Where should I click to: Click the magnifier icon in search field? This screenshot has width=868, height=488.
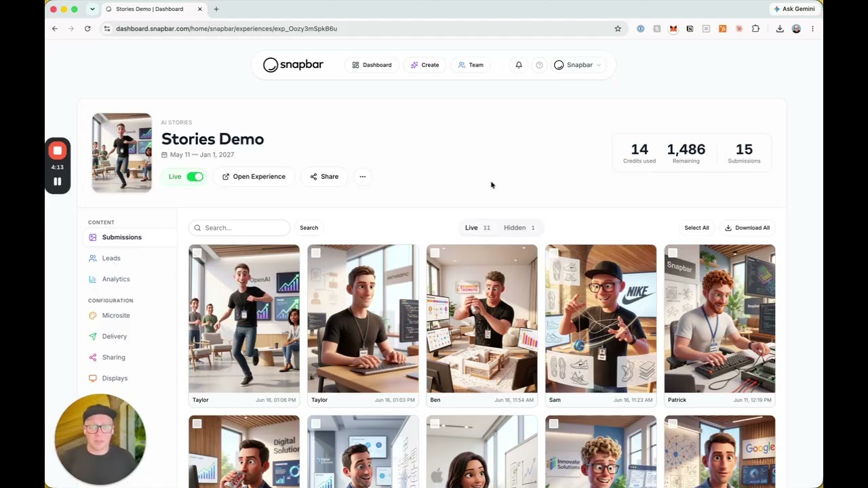[197, 228]
